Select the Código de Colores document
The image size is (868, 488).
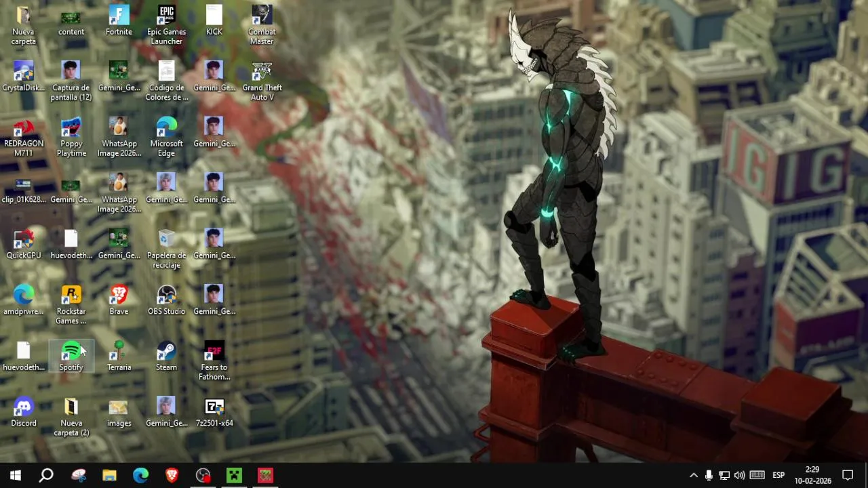click(166, 81)
